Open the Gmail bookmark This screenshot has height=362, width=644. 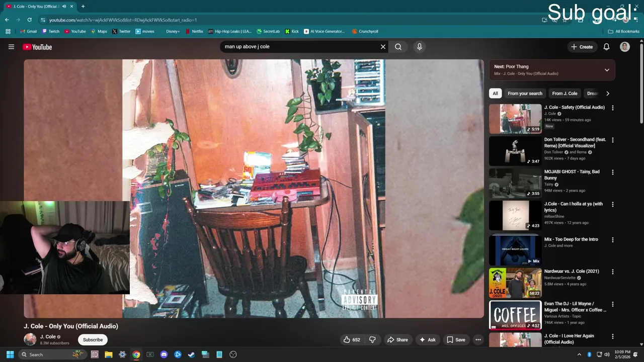28,31
